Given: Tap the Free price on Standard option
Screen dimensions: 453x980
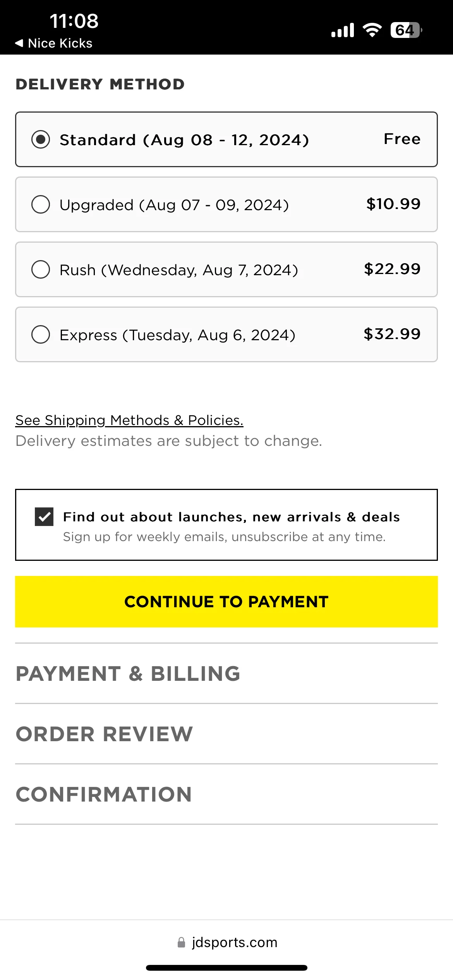Looking at the screenshot, I should (402, 139).
